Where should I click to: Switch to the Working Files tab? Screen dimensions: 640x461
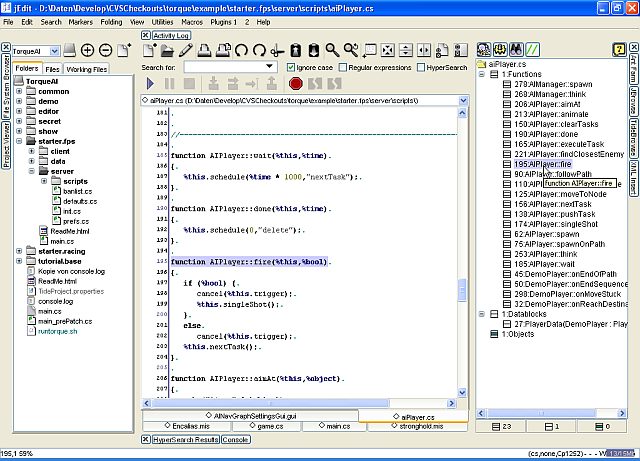88,69
